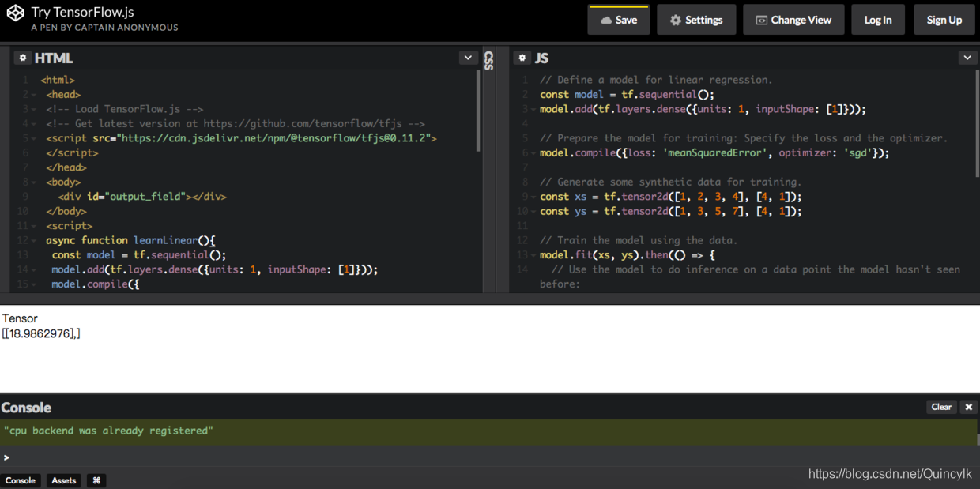Screen dimensions: 980x489
Task: Click the HTML editor vertical scrollbar
Action: (478, 112)
